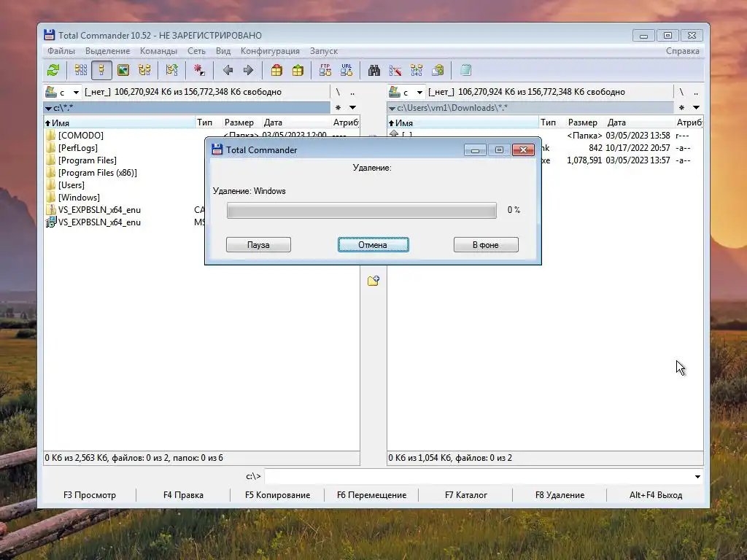
Task: Show the directory tree view icon
Action: click(x=144, y=71)
